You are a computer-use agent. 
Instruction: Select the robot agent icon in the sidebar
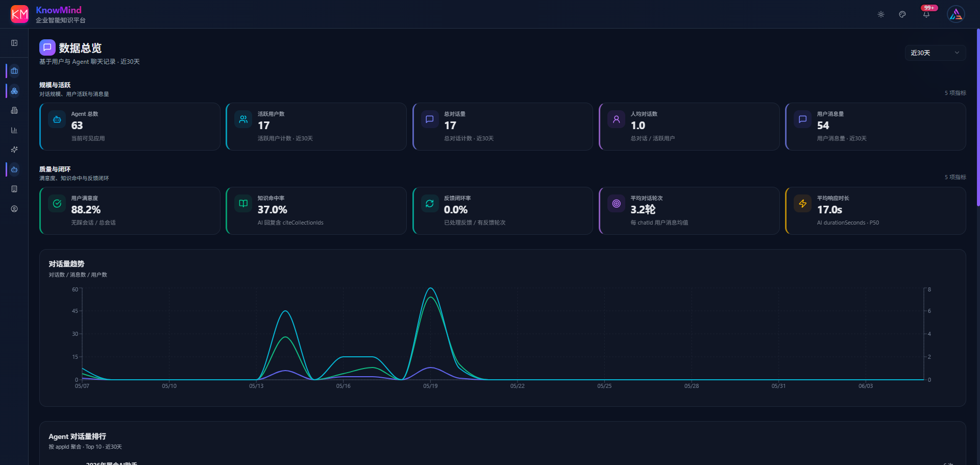14,169
